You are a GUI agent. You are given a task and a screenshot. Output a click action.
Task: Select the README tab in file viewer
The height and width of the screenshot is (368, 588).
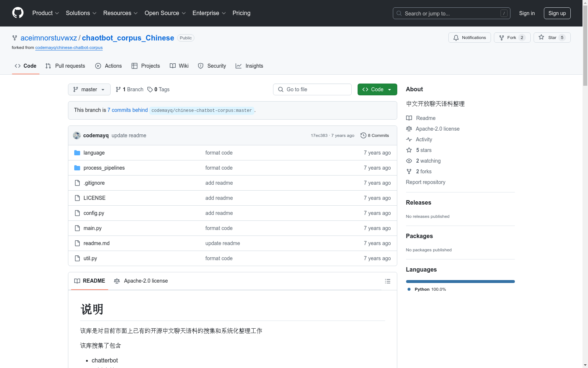(x=90, y=281)
